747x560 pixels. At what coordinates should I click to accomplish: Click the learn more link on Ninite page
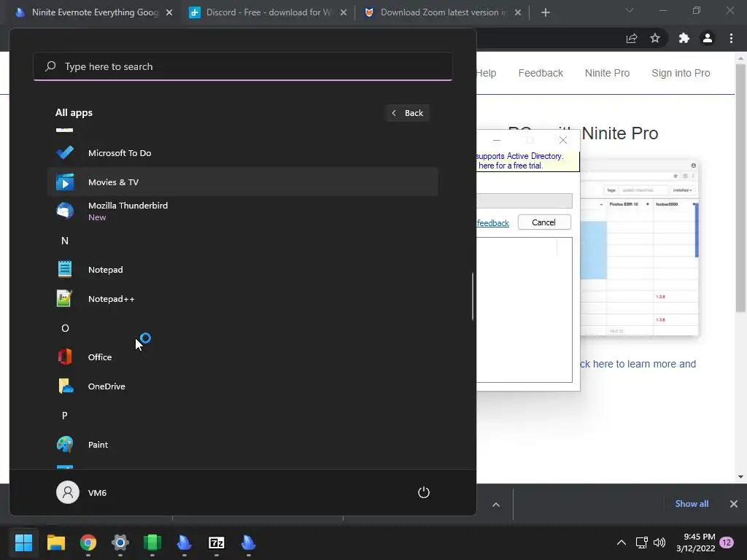click(x=638, y=364)
